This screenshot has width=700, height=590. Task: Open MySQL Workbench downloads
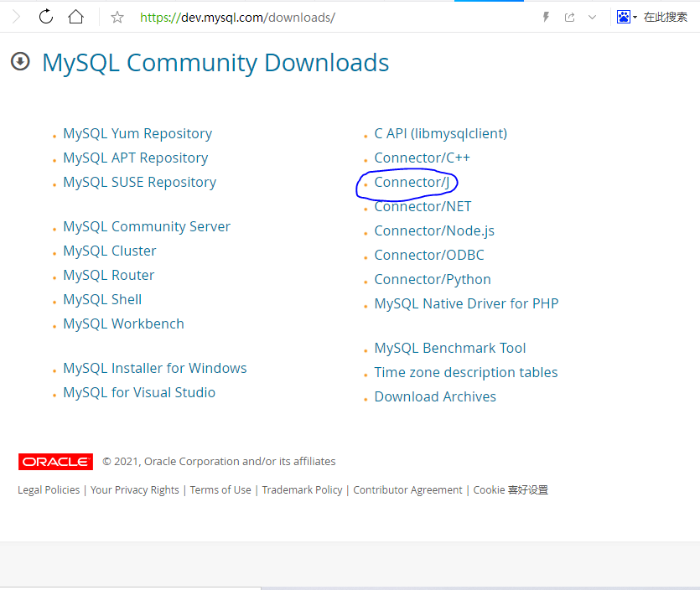123,323
